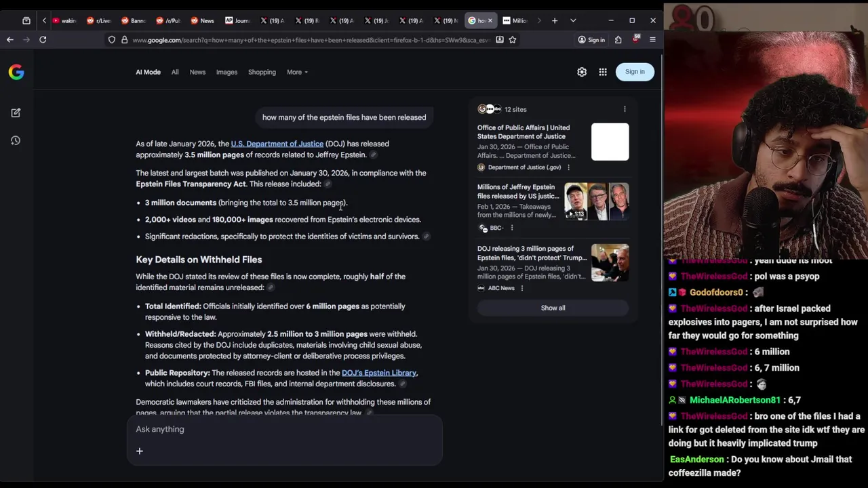Click the 'Key Details on Withheld Files' heading
868x488 pixels.
199,260
